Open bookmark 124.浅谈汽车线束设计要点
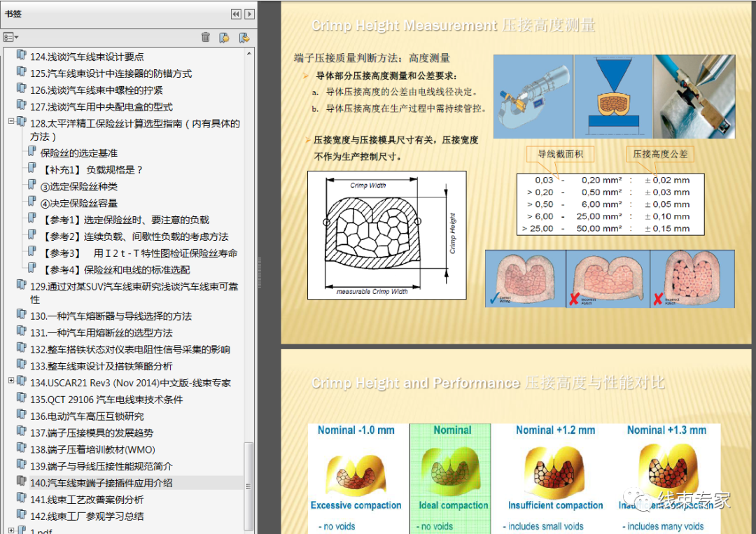Screen dimensions: 756x534 (87, 57)
